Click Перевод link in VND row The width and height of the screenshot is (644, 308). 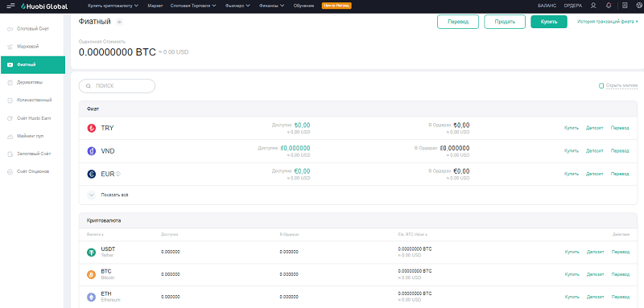coord(620,151)
